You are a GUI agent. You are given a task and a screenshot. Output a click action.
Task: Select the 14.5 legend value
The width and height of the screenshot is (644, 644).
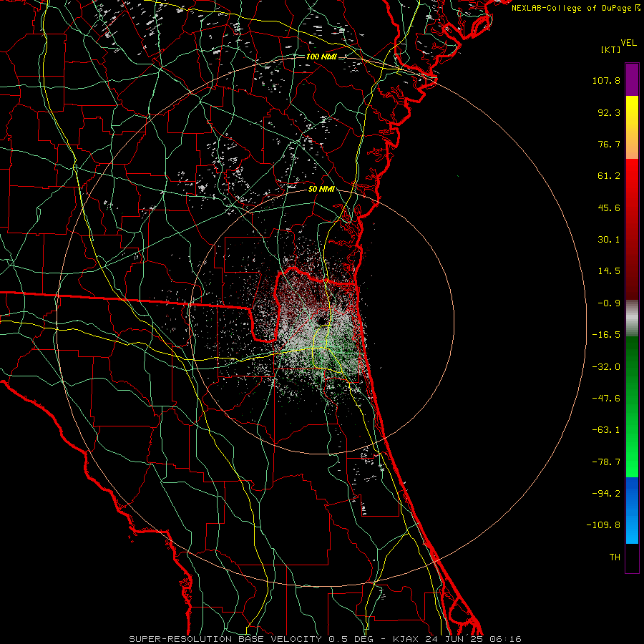click(x=609, y=271)
